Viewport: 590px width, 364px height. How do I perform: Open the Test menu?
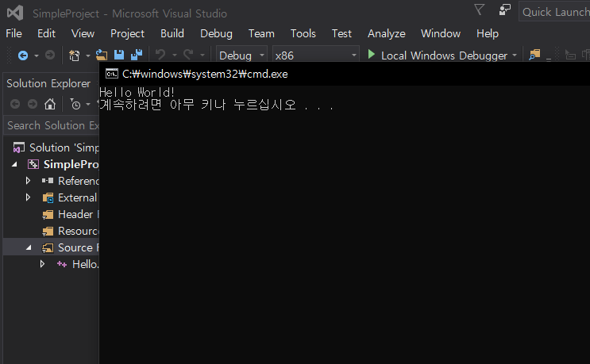pyautogui.click(x=341, y=33)
